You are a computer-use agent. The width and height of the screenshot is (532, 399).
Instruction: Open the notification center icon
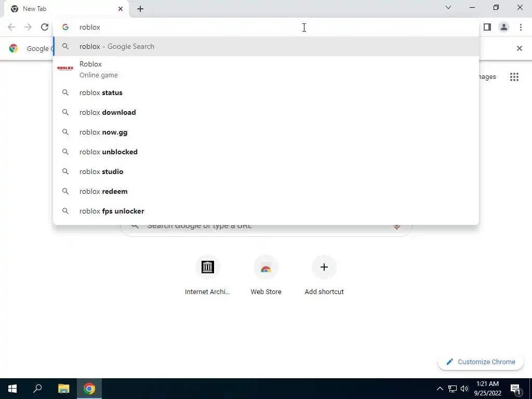click(x=515, y=389)
